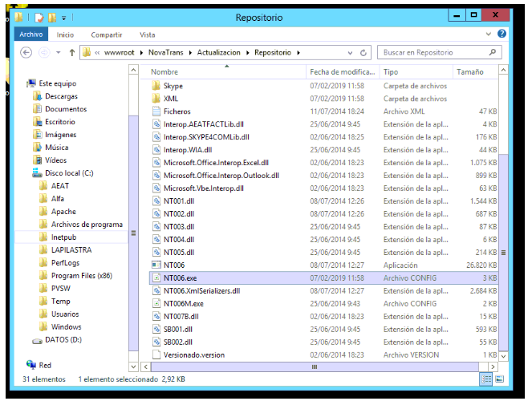Screen dimensions: 532x401
Task: Click the horizontal scrollbar thumb
Action: point(315,367)
